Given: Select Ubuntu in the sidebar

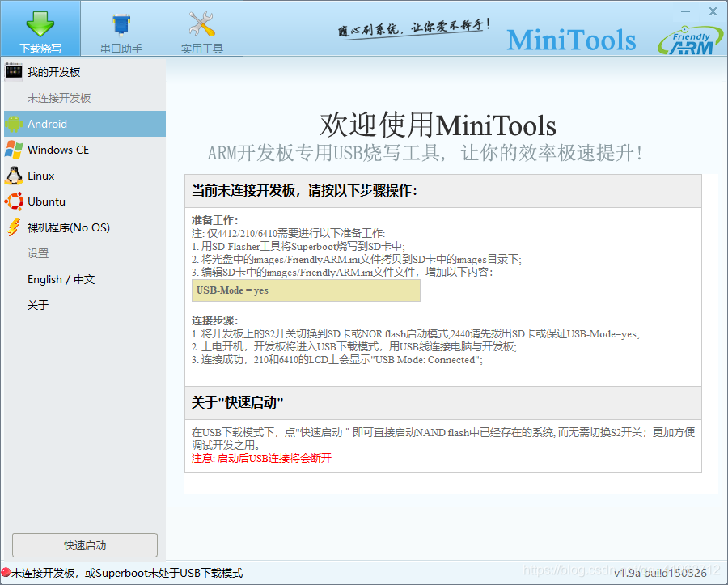Looking at the screenshot, I should [x=84, y=202].
